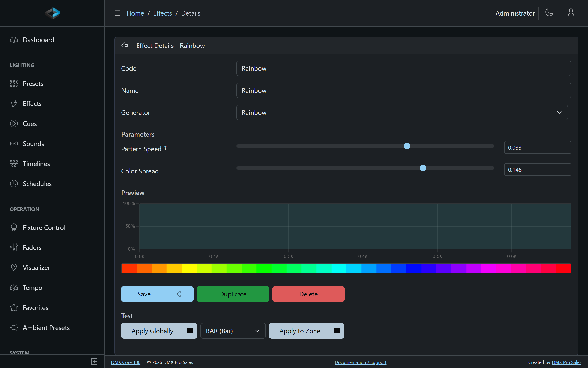
Task: Click the Color Spread value field 0.146
Action: pos(537,170)
